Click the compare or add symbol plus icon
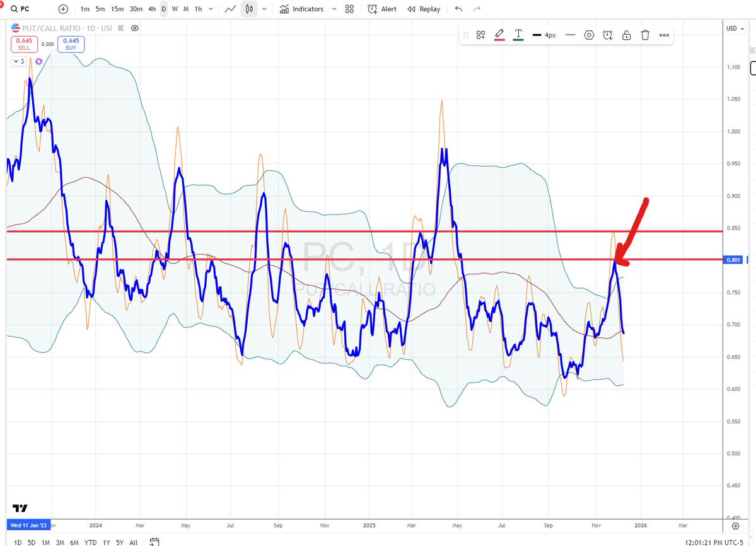Viewport: 756px width, 546px height. (63, 9)
